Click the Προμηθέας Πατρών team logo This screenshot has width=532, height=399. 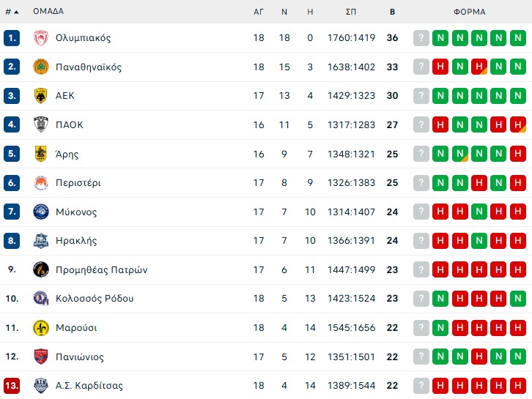point(40,269)
